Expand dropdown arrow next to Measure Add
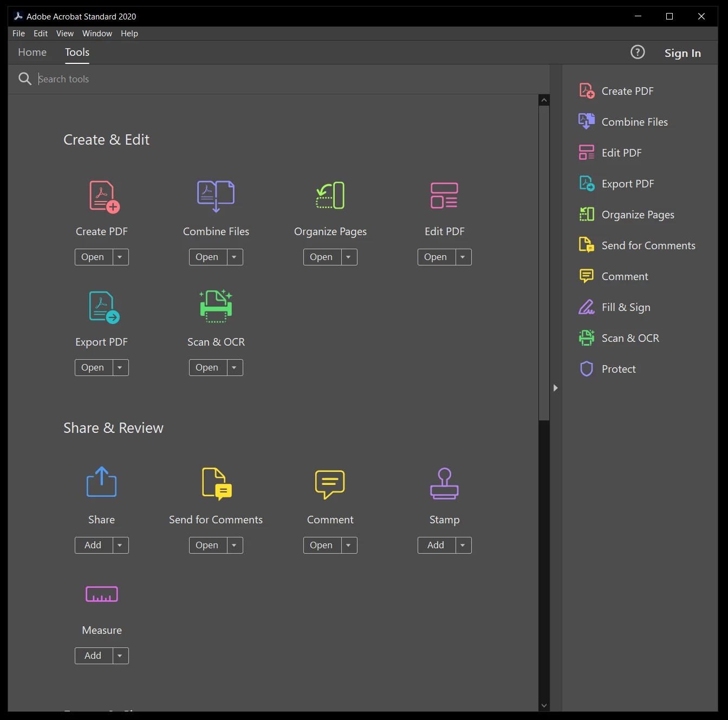Screen dimensions: 728x720 coord(120,656)
